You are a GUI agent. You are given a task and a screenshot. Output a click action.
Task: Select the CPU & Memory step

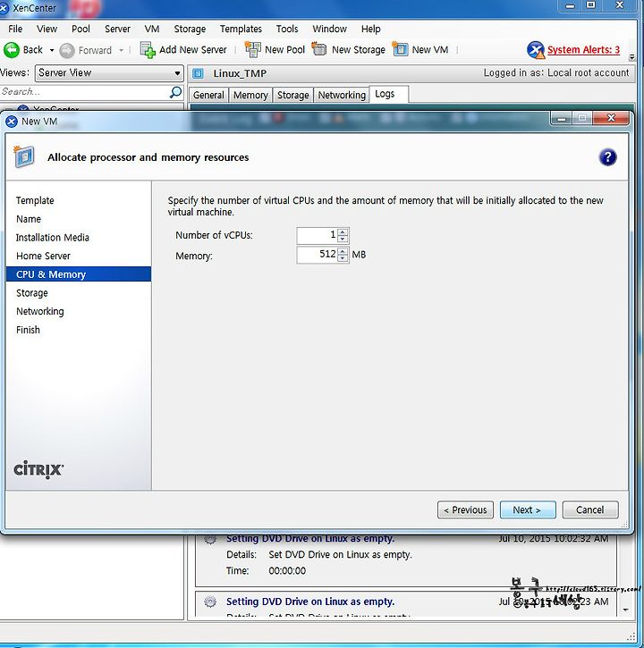[79, 274]
